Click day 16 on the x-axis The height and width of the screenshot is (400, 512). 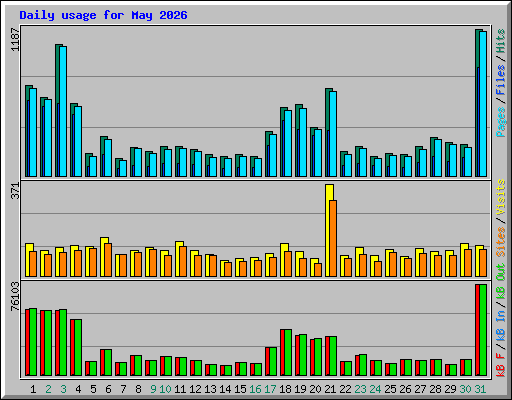coord(255,389)
